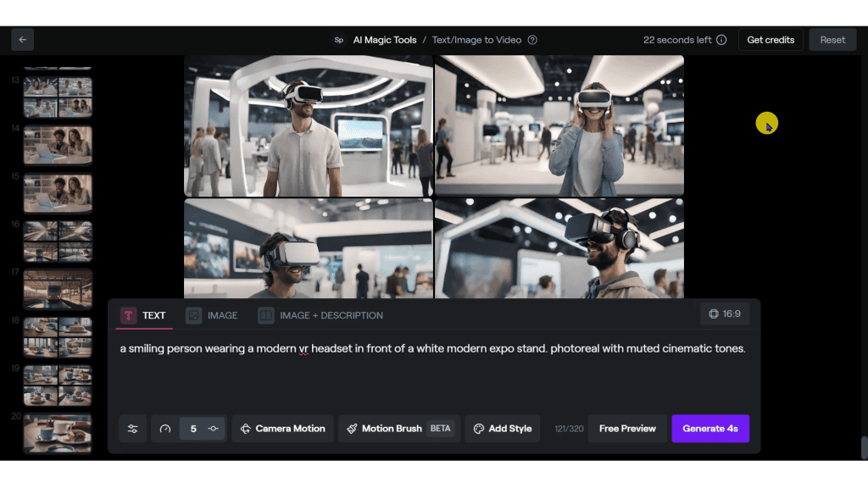
Task: Open the Add Style palette
Action: click(x=502, y=429)
